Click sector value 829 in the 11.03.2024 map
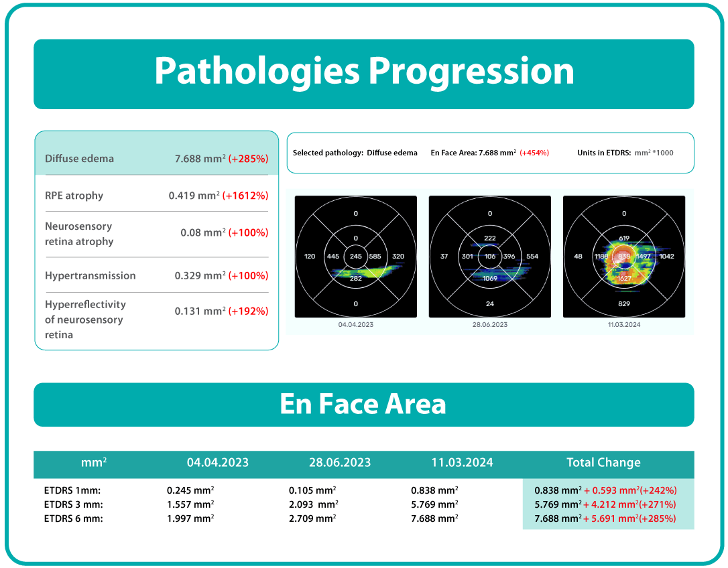This screenshot has width=728, height=568. (x=624, y=303)
